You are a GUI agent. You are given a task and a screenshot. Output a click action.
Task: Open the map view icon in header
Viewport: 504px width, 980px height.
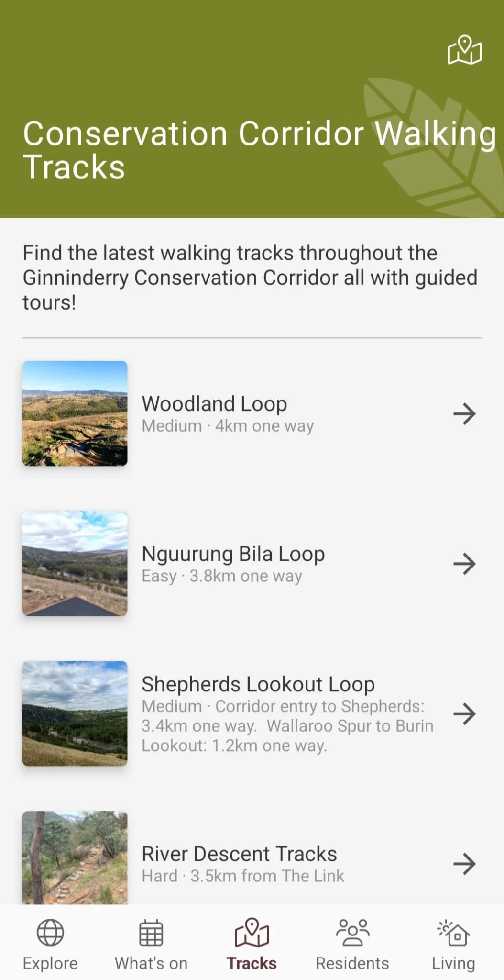464,50
